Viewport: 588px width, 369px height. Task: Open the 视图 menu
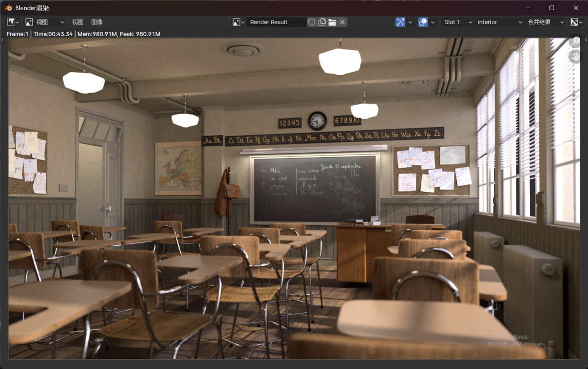(x=78, y=22)
